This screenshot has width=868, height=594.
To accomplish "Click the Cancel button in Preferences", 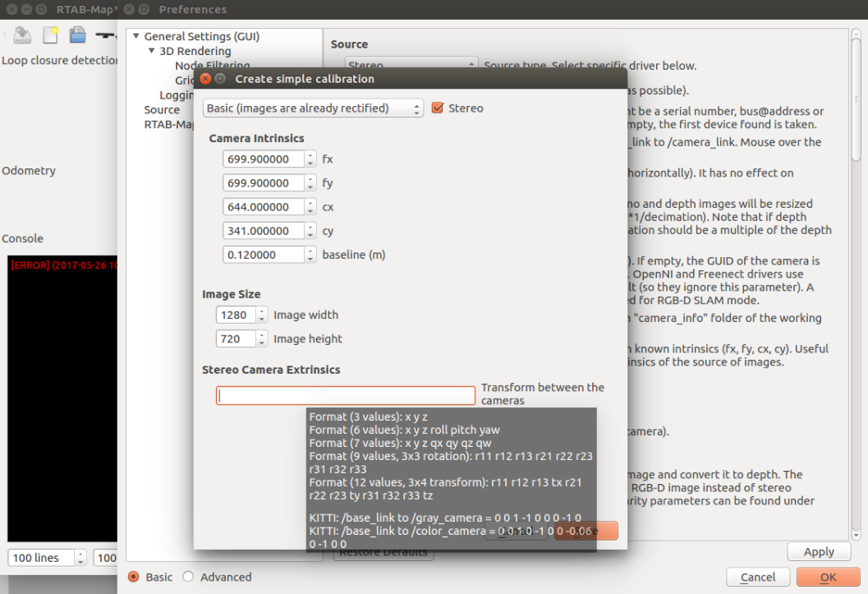I will [x=757, y=577].
